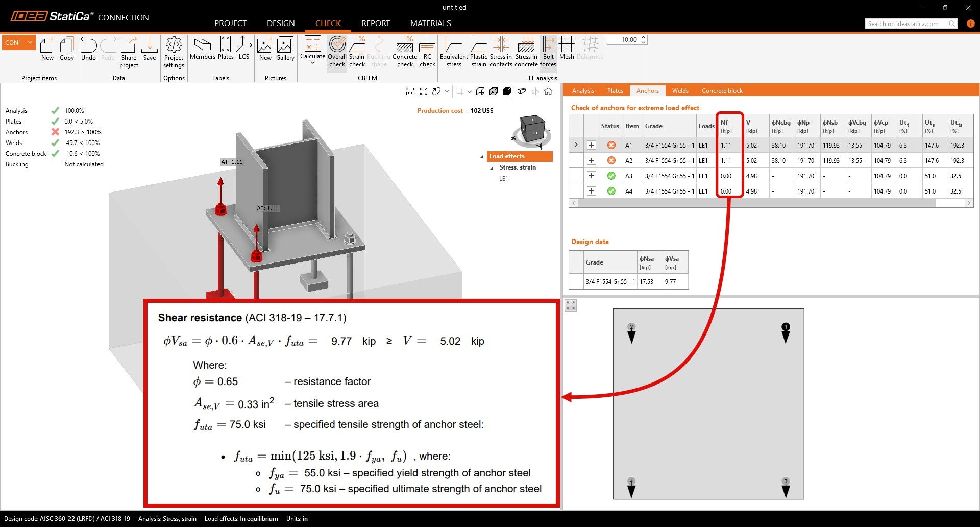980x527 pixels.
Task: Switch to the REPORT ribbon tab
Action: (x=375, y=23)
